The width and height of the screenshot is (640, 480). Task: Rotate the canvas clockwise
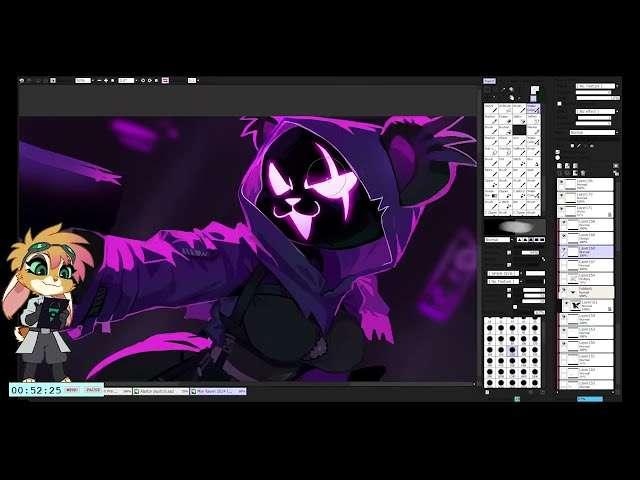pos(150,80)
